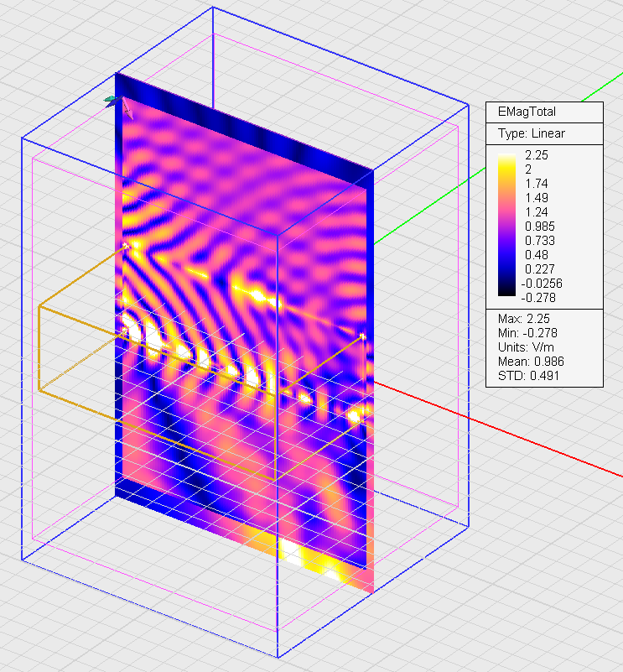Click the 1.74 scale value

point(537,184)
